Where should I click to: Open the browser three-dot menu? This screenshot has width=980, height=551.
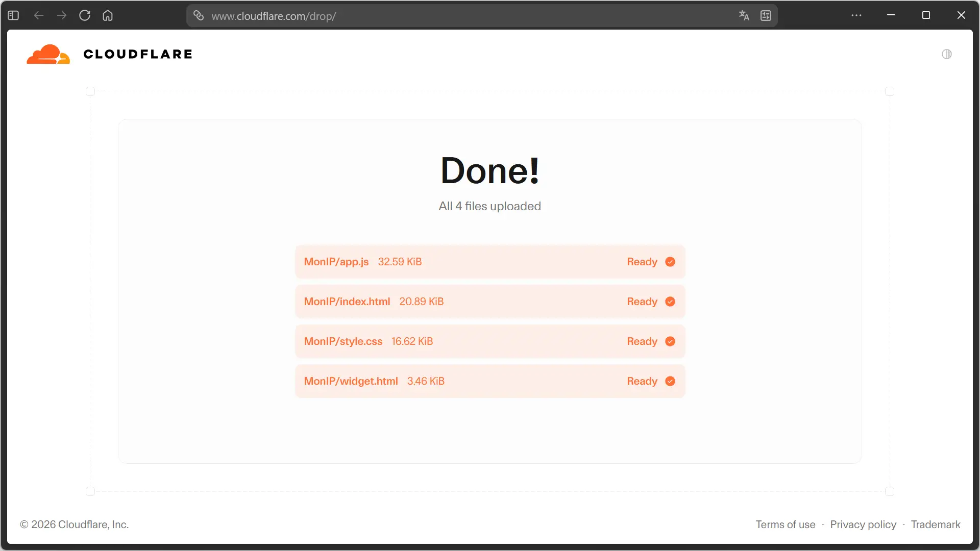click(856, 15)
